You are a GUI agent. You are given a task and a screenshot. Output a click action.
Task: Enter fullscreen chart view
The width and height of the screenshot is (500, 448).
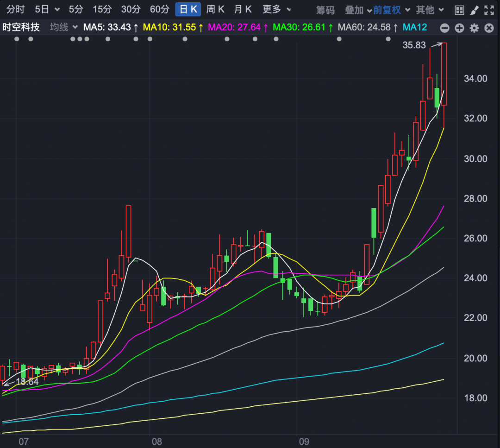tap(488, 10)
